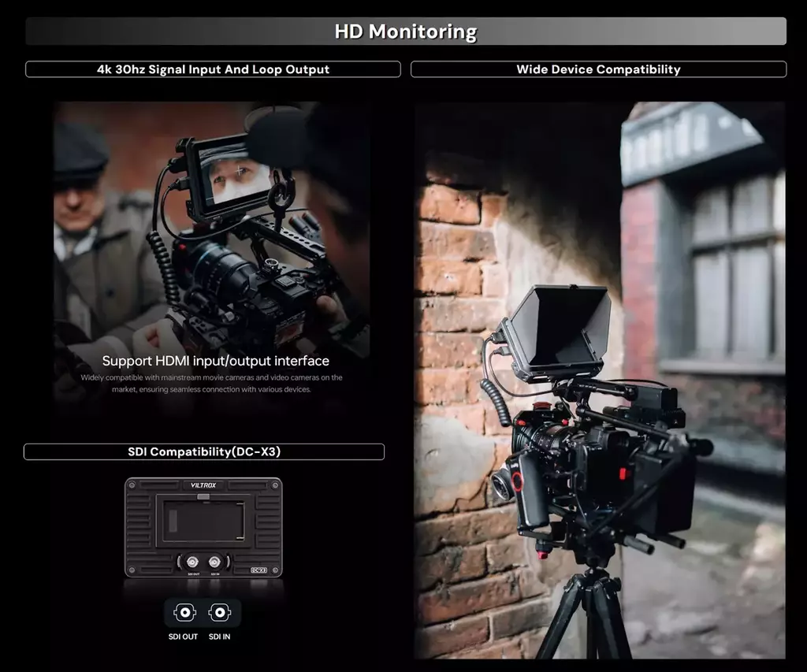807x672 pixels.
Task: Click the battery plate on the monitor back
Action: 203,521
